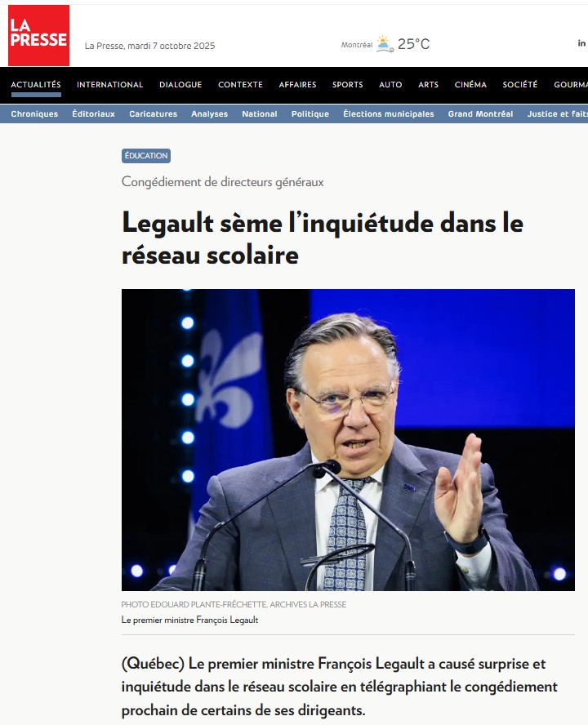Select the Caricatures sub-menu link
Viewport: 588px width, 725px height.
click(x=154, y=113)
